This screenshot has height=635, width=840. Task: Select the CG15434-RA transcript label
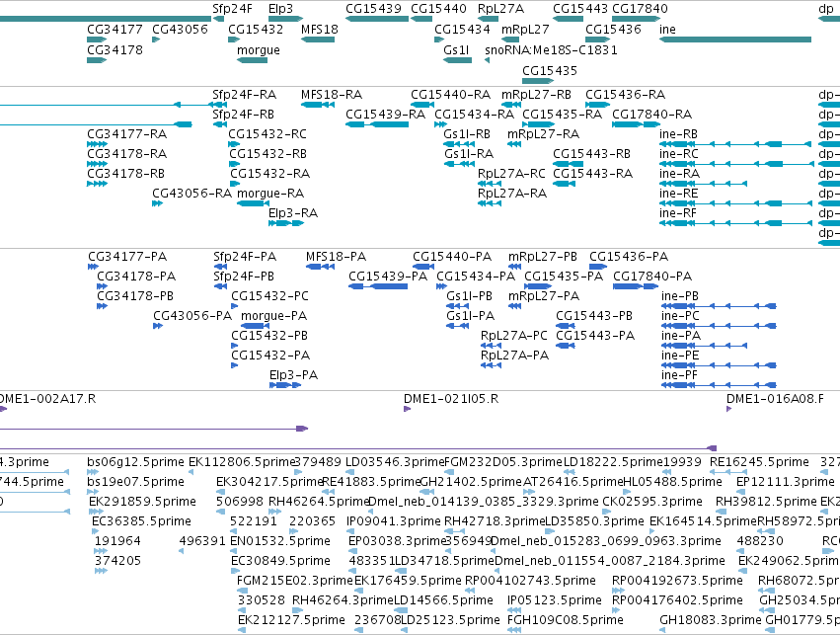pyautogui.click(x=474, y=115)
